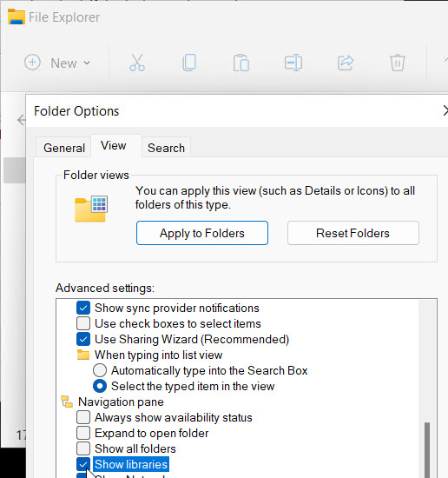Select the typed item in the view radio

tap(100, 386)
